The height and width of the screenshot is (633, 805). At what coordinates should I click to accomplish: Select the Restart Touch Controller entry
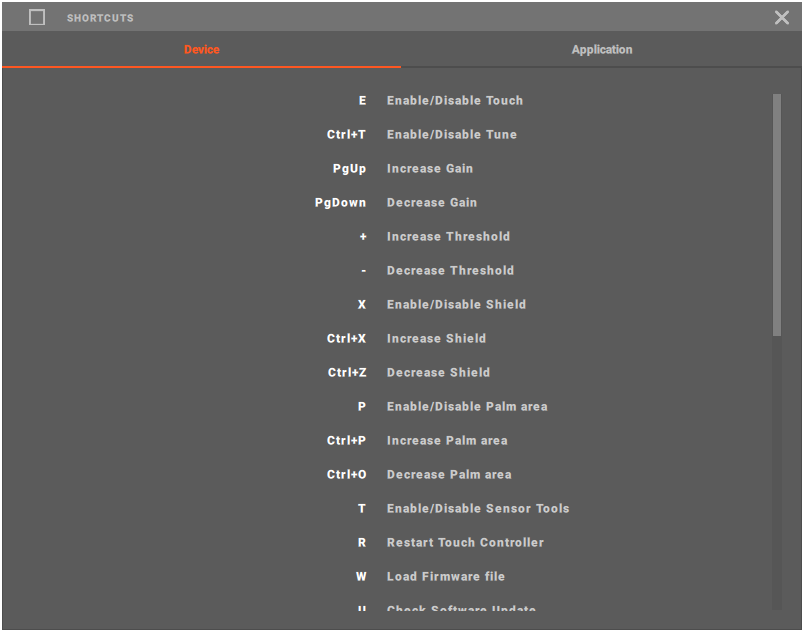tap(465, 543)
